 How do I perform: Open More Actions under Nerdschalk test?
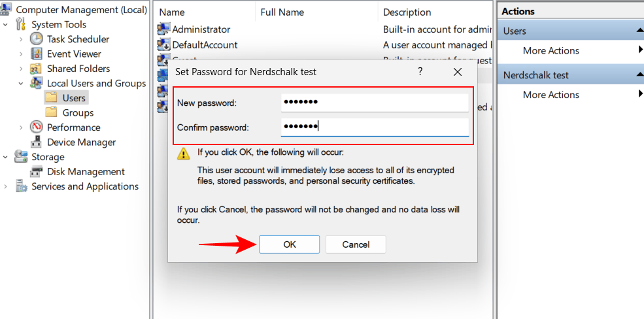551,95
